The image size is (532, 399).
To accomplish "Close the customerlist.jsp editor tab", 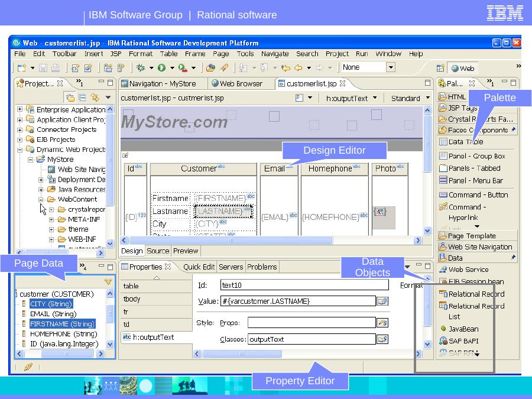I will (x=342, y=83).
